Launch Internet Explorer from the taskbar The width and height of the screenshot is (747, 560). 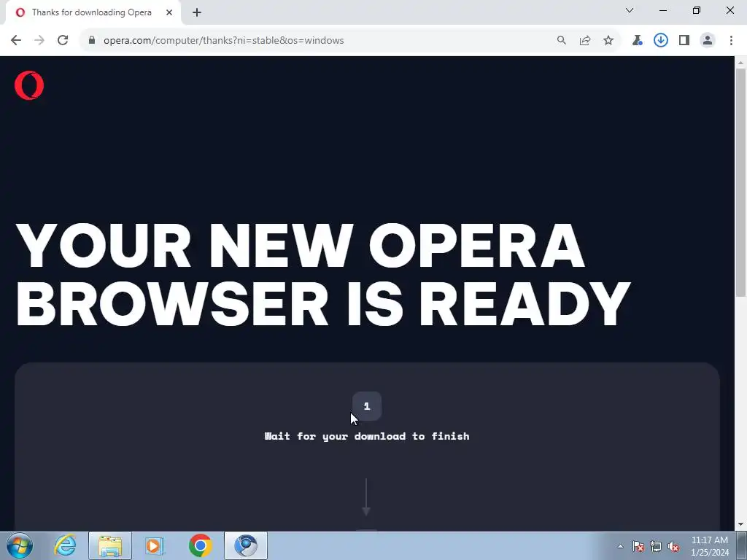point(65,545)
